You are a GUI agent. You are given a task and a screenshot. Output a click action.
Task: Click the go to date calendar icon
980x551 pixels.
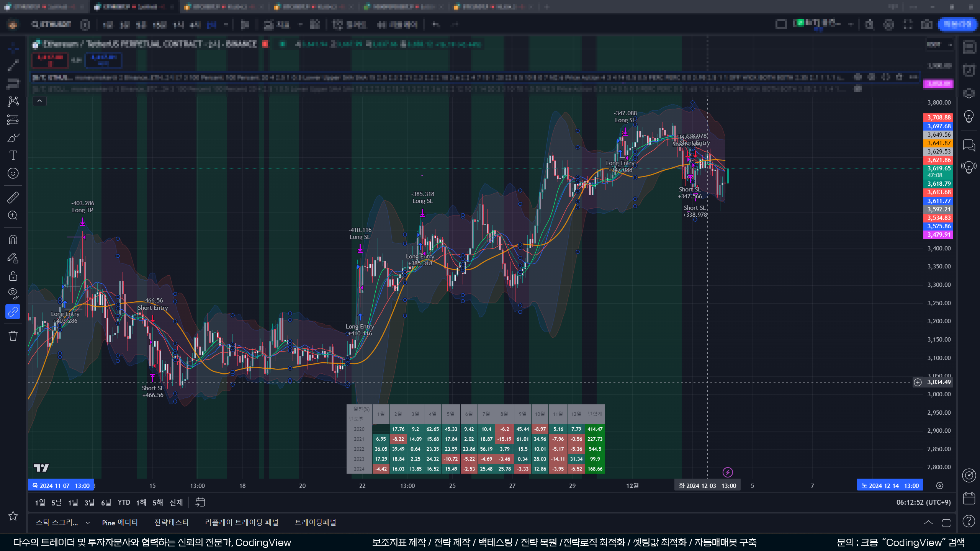(x=200, y=502)
